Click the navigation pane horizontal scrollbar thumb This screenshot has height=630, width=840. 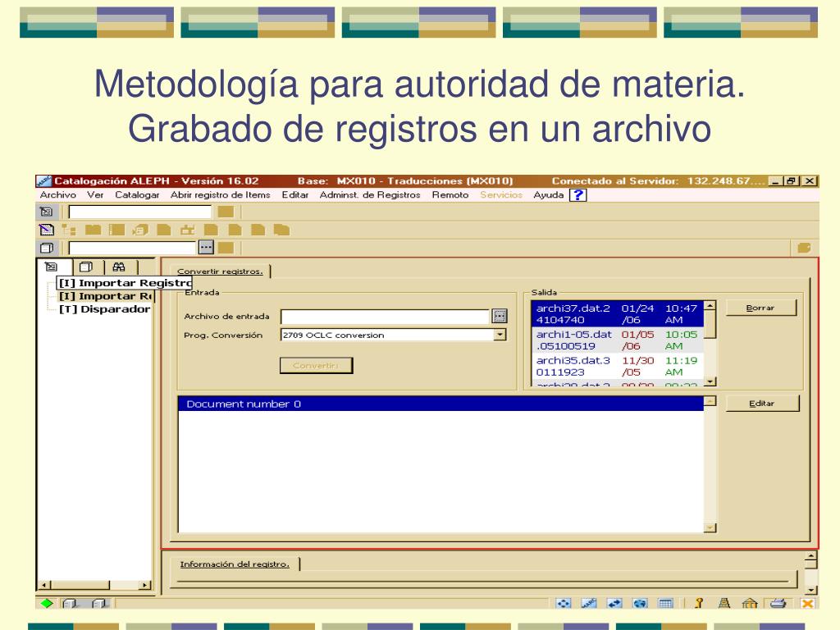click(x=80, y=585)
